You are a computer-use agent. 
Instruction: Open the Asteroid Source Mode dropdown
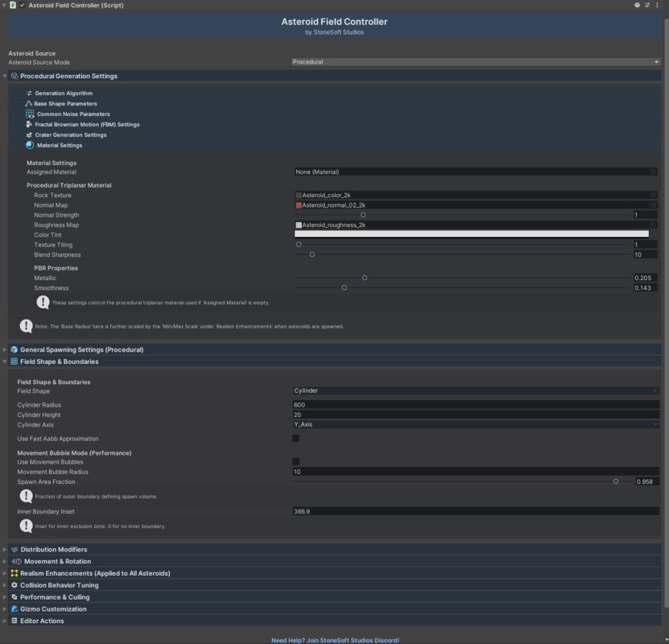point(476,62)
